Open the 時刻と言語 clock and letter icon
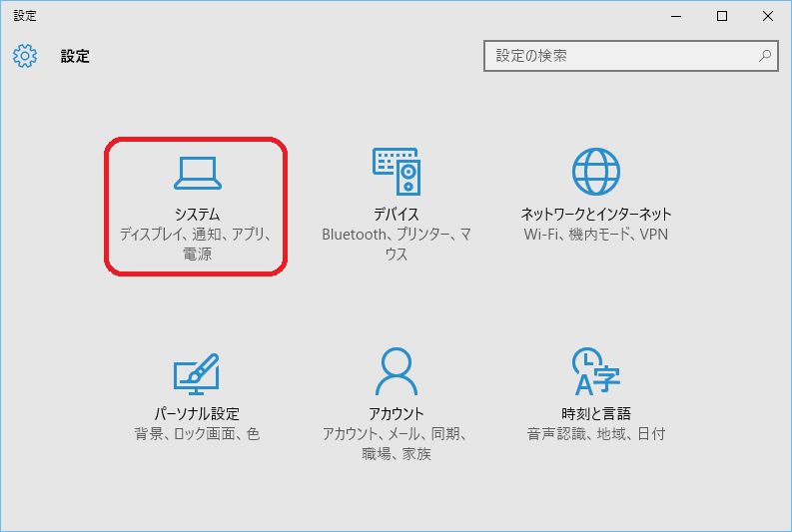The width and height of the screenshot is (792, 532). (596, 371)
